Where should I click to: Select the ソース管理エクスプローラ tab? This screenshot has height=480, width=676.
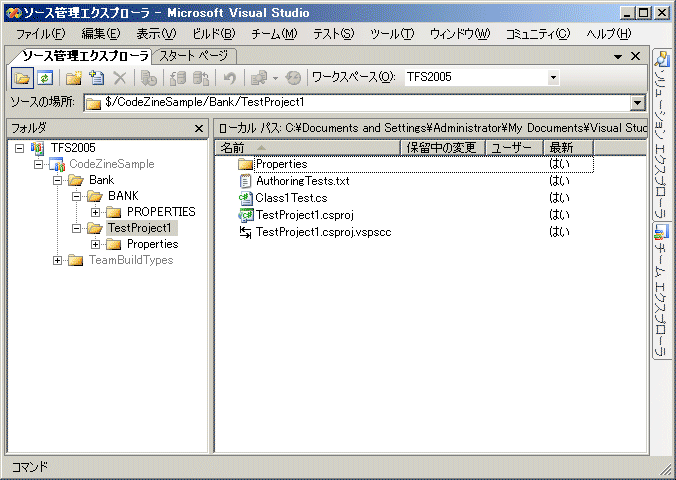(x=85, y=56)
